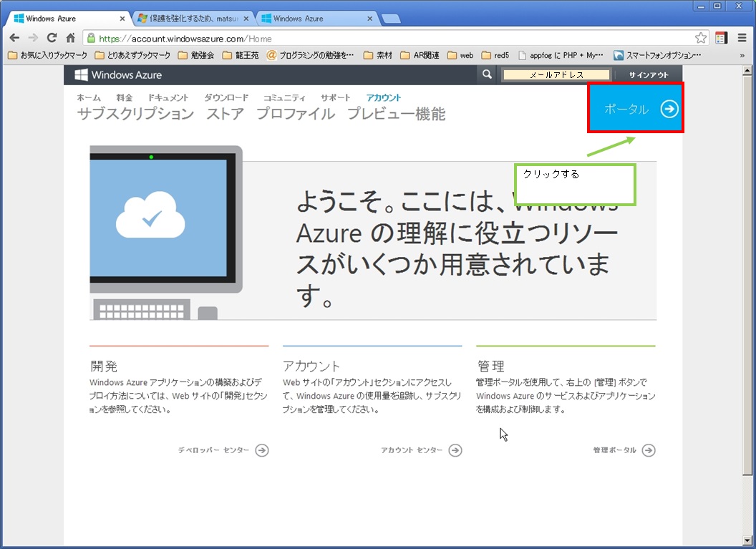Click the デベロッパー センター link

(213, 450)
